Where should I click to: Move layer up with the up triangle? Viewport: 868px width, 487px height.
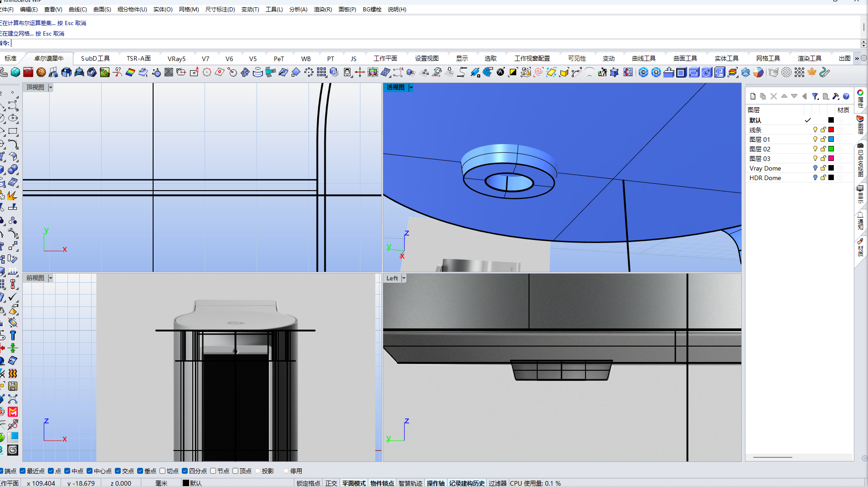click(x=784, y=96)
